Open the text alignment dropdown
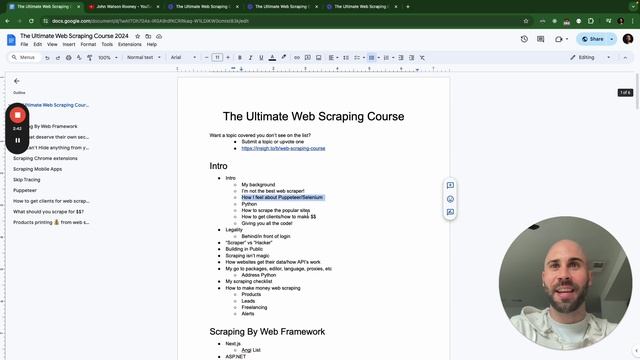 point(333,58)
